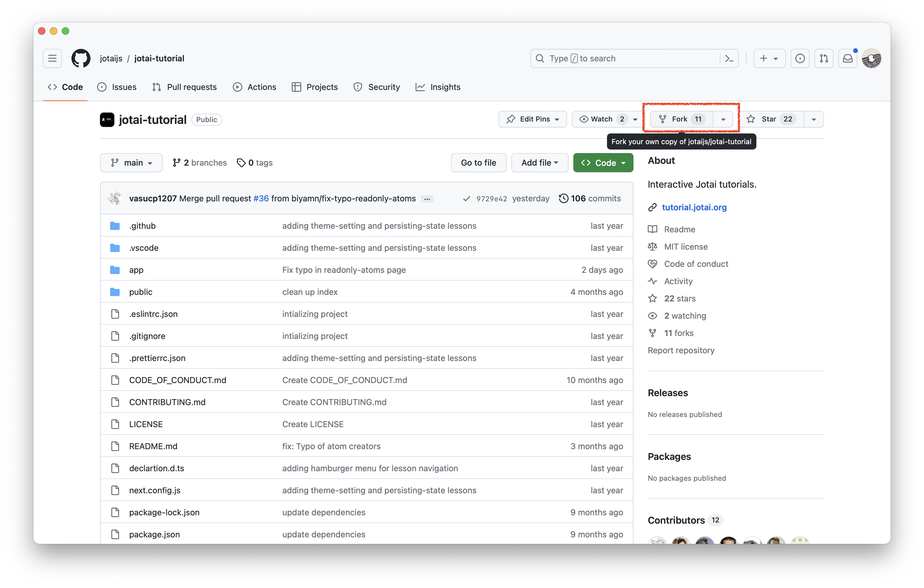Click the Go to file button
Viewport: 924px width, 588px height.
[x=478, y=163]
